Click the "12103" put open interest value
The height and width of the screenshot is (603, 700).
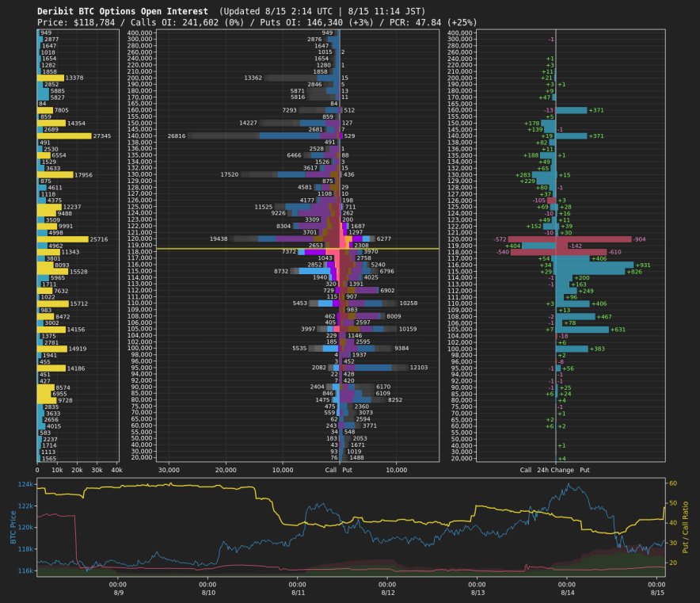pyautogui.click(x=419, y=368)
